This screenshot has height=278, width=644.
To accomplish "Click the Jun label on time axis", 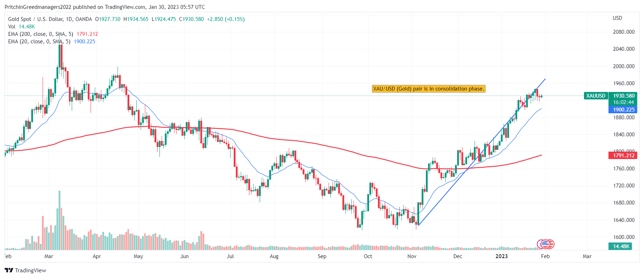I will point(184,256).
